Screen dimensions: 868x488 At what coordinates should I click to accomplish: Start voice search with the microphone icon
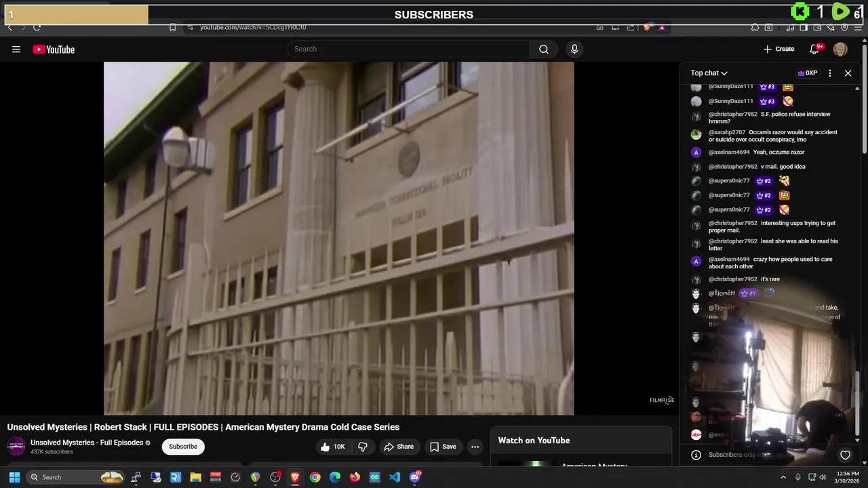pos(574,49)
